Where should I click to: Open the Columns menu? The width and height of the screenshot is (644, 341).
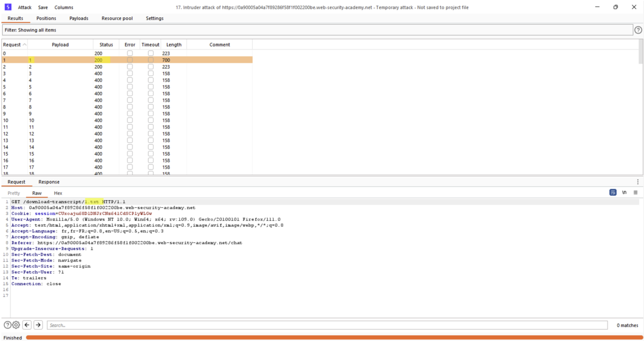[64, 7]
